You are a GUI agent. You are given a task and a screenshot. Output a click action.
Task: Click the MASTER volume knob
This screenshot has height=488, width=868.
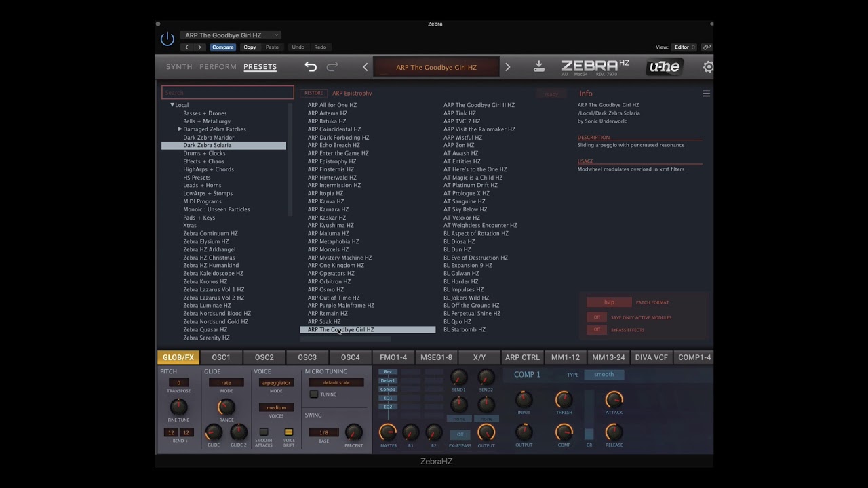click(x=388, y=432)
